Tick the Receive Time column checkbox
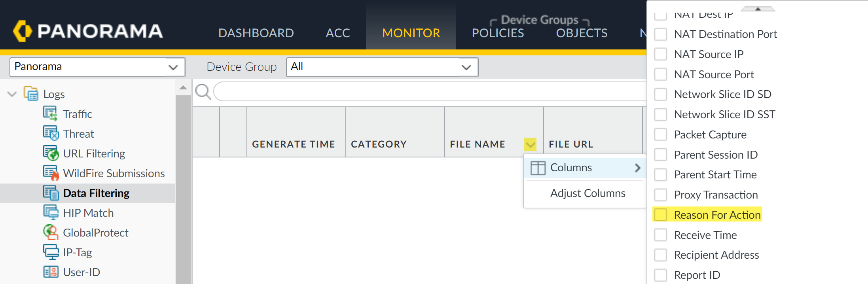 (660, 235)
